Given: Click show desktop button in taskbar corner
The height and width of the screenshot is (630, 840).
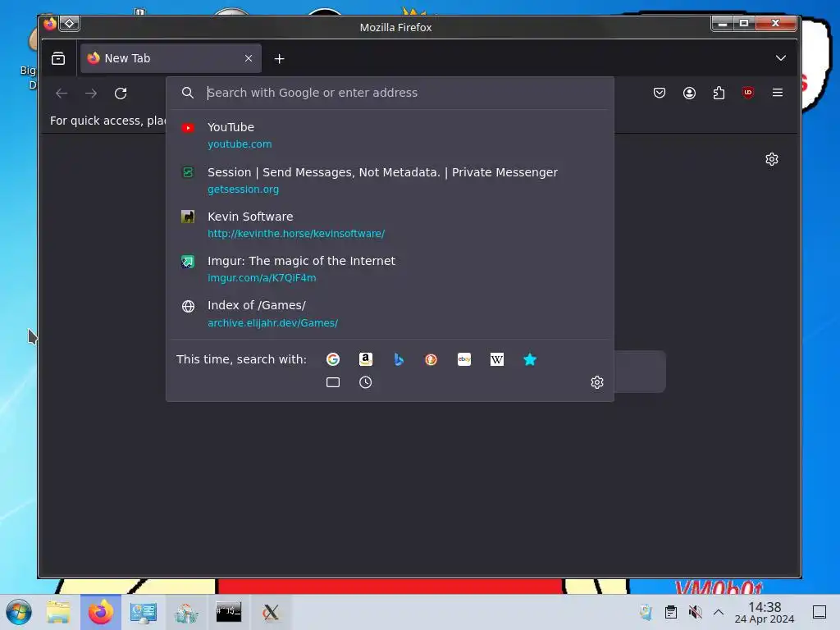Looking at the screenshot, I should [x=819, y=612].
